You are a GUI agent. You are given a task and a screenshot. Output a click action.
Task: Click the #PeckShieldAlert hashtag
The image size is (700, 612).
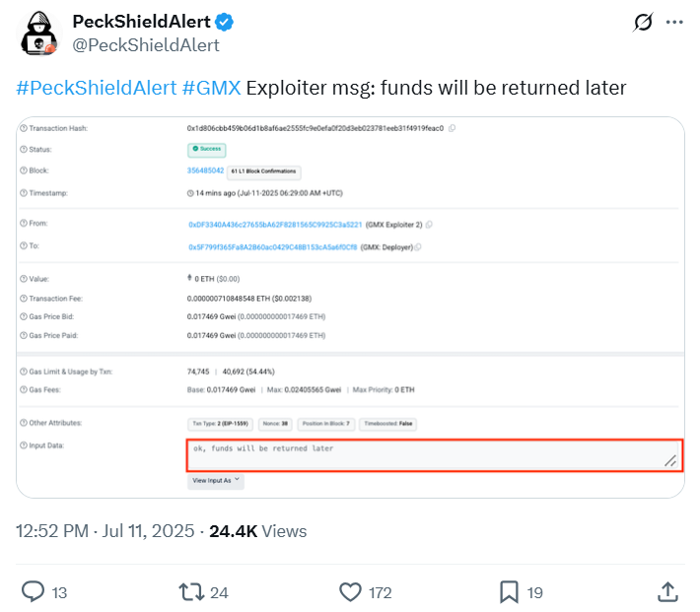tap(97, 88)
